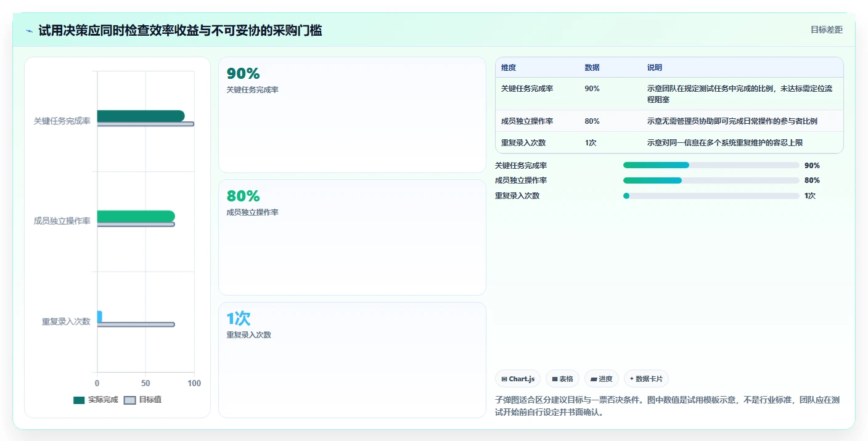Click 关键任务完成率 cell in the table

coord(527,89)
